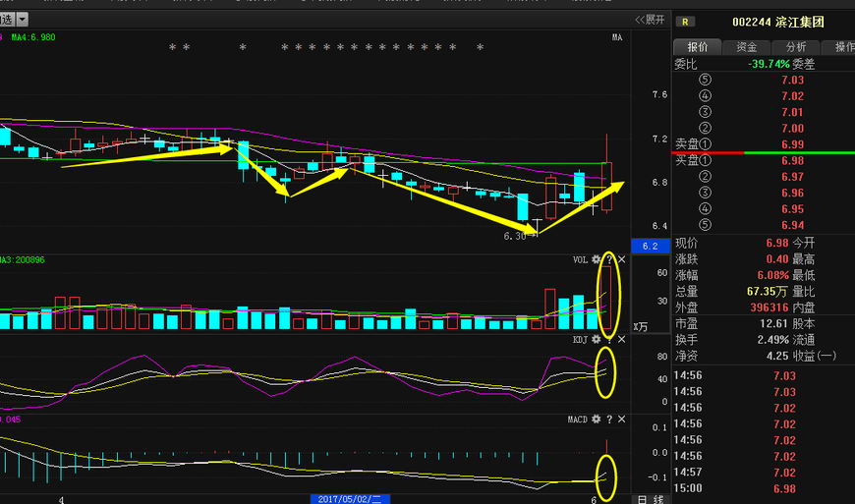Select sell level 5 price 7.03
The height and width of the screenshot is (504, 855).
point(792,81)
